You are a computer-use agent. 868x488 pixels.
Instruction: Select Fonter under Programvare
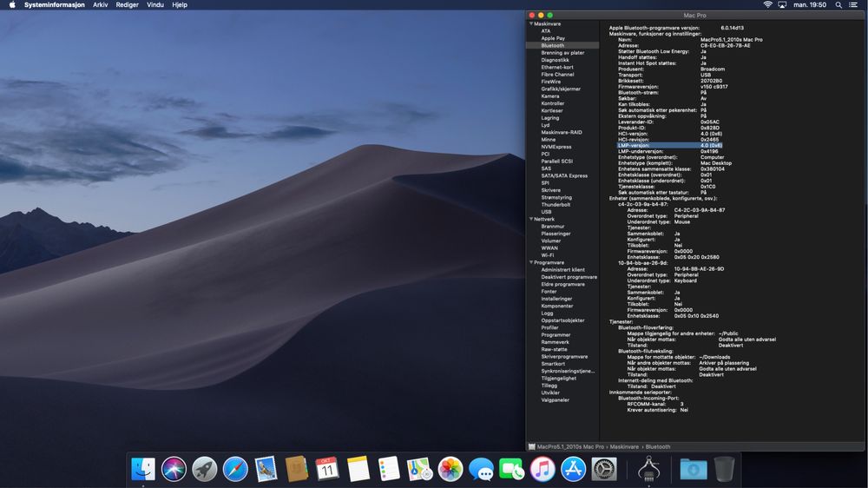(549, 292)
